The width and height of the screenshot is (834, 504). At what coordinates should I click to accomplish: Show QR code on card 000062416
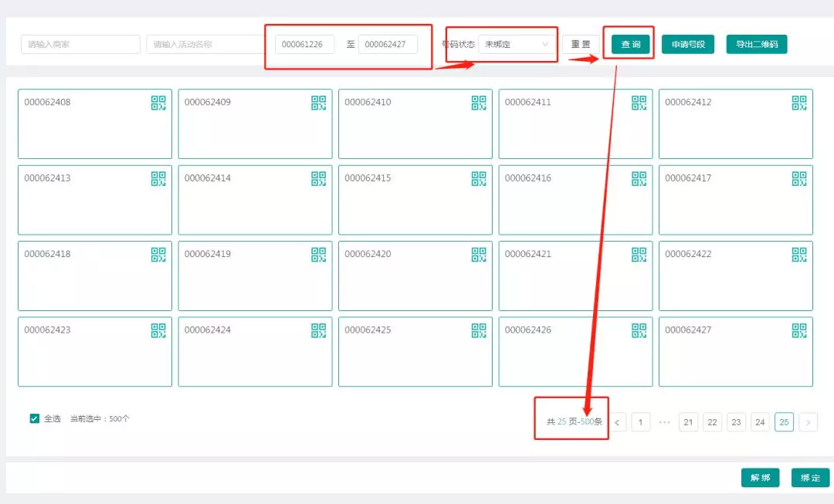(639, 179)
